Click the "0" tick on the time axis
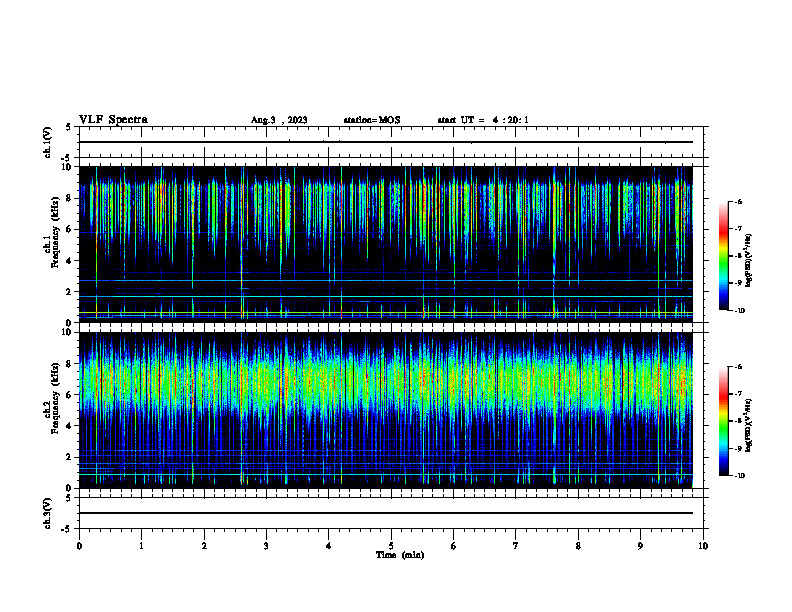 [79, 546]
